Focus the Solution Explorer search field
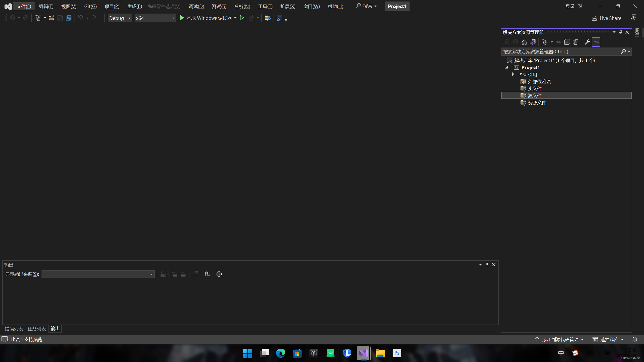The width and height of the screenshot is (644, 362). click(x=561, y=52)
